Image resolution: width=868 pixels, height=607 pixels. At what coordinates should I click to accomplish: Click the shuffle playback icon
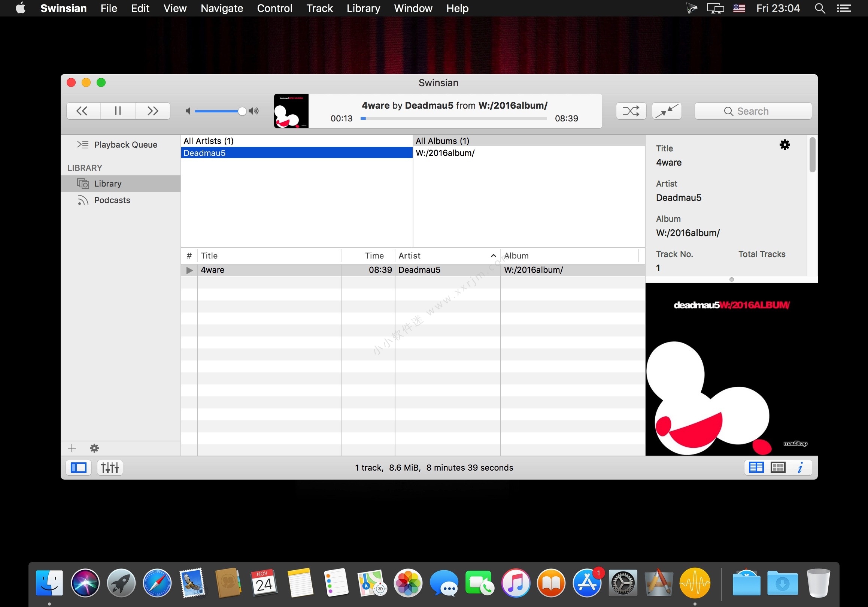[x=630, y=110]
